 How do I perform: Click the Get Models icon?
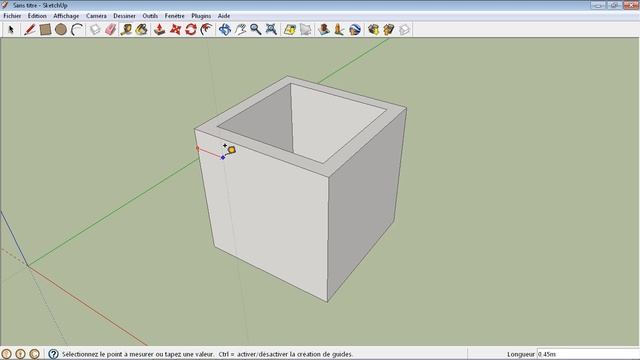(x=373, y=29)
